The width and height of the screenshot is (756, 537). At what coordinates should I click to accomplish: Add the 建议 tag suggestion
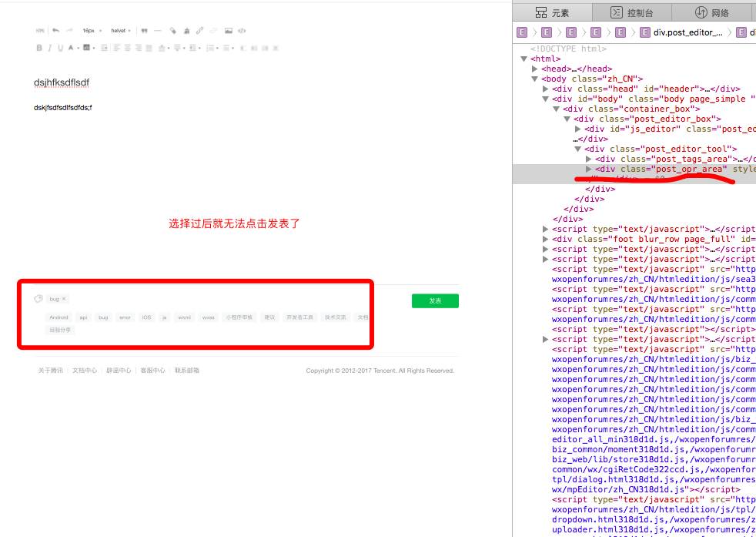point(269,317)
